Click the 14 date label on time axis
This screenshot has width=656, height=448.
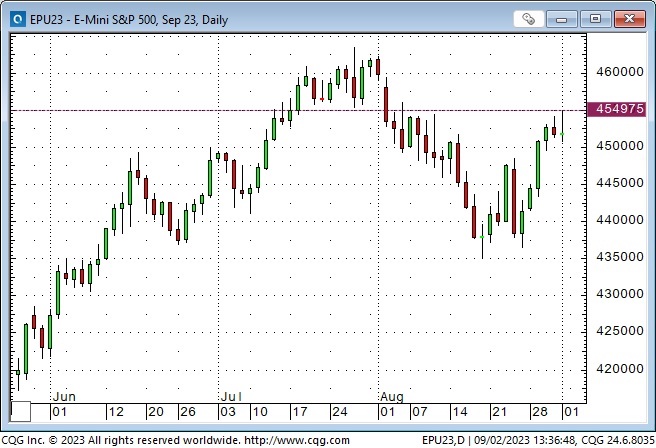pyautogui.click(x=460, y=412)
